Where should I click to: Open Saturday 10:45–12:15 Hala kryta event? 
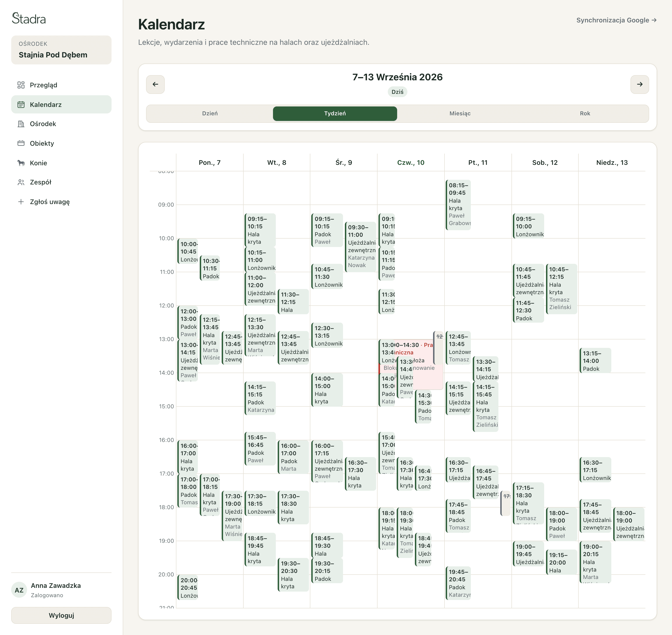pos(561,289)
